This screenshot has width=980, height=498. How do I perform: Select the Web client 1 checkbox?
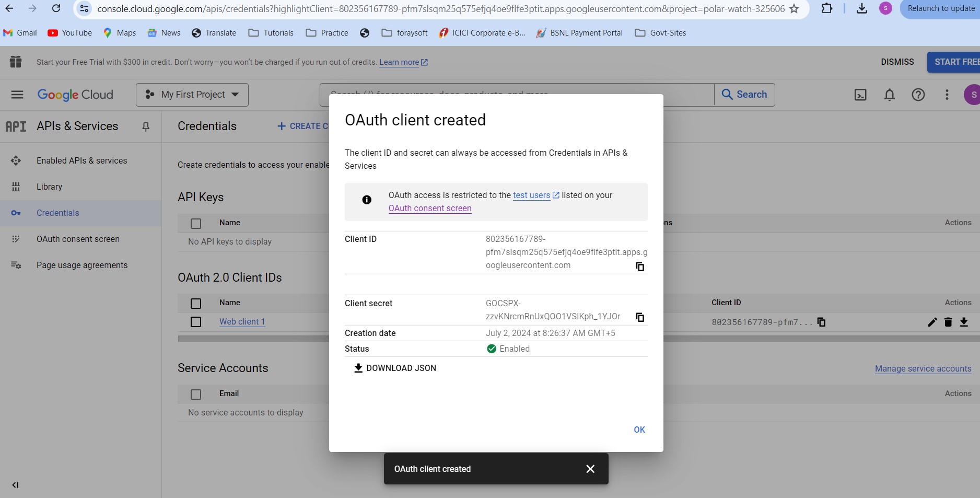click(x=196, y=322)
